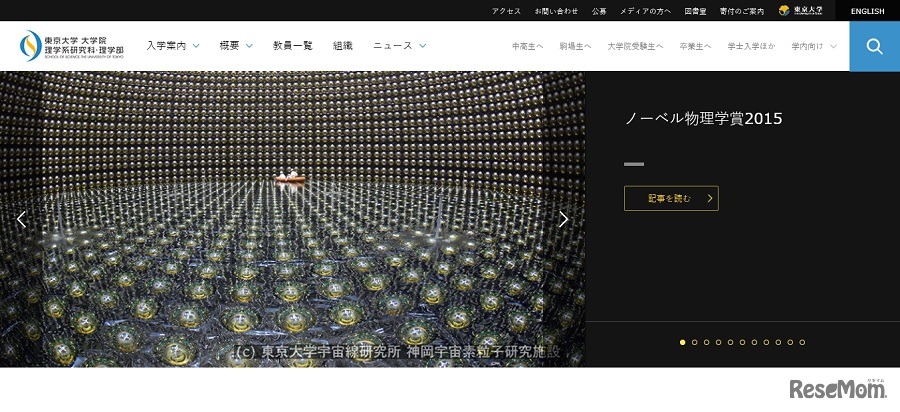Switch site language to ENGLISH
Viewport: 900px width, 412px height.
pyautogui.click(x=867, y=11)
